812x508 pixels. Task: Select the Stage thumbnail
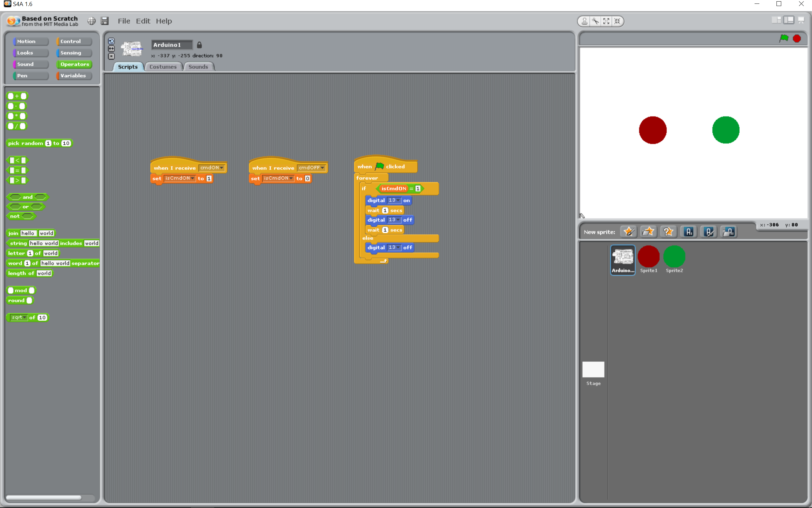(593, 374)
